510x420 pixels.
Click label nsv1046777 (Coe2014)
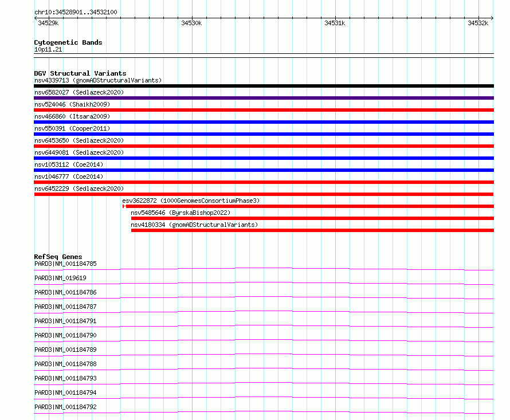69,176
